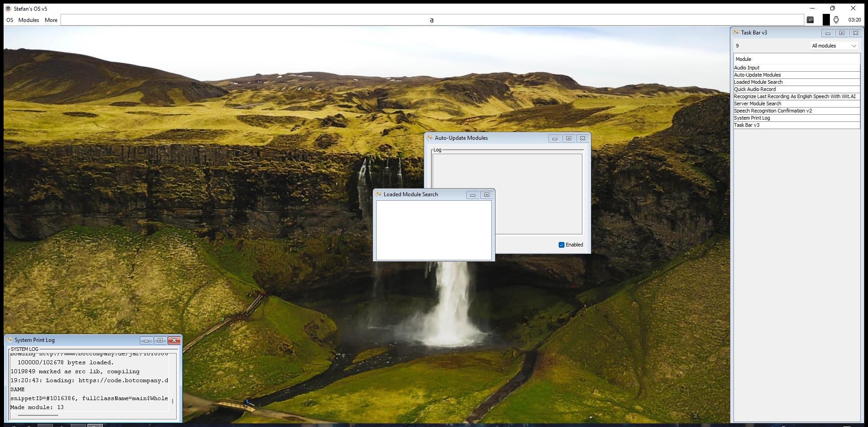Maximize the Loaded Module Search window
This screenshot has width=868, height=427.
tap(486, 195)
